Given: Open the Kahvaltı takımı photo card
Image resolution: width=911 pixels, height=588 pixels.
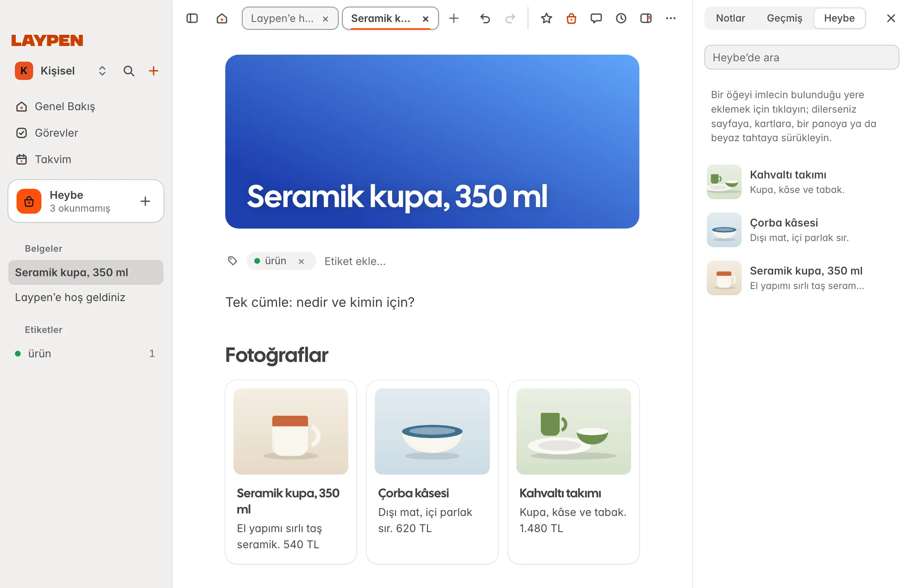Looking at the screenshot, I should [574, 472].
